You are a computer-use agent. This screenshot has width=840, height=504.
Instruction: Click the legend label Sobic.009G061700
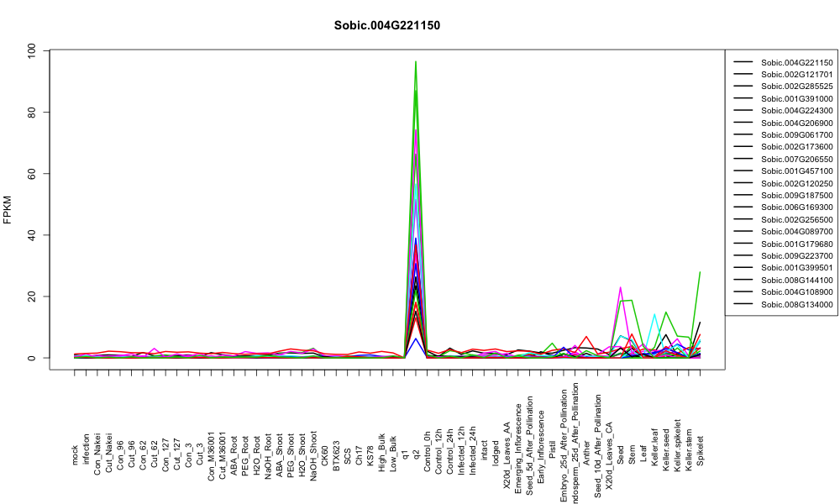click(796, 134)
